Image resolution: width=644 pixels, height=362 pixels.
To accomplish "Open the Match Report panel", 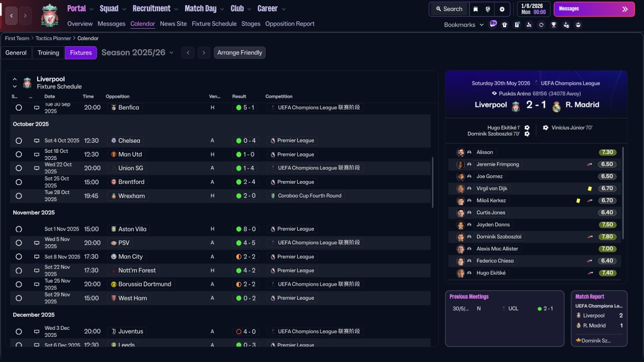I will click(599, 318).
